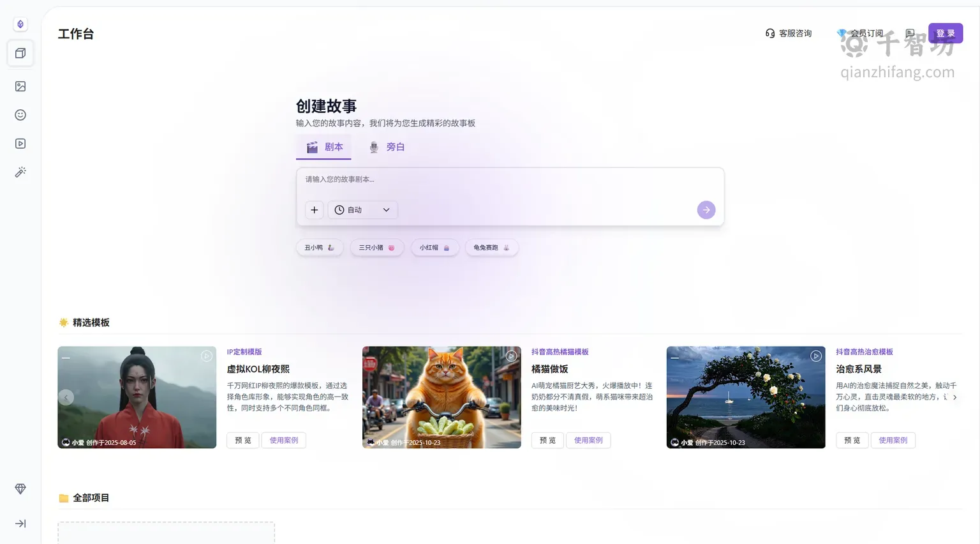Play the 虚拟KOL柳夜熙 video preview icon
Image resolution: width=980 pixels, height=544 pixels.
[x=207, y=356]
